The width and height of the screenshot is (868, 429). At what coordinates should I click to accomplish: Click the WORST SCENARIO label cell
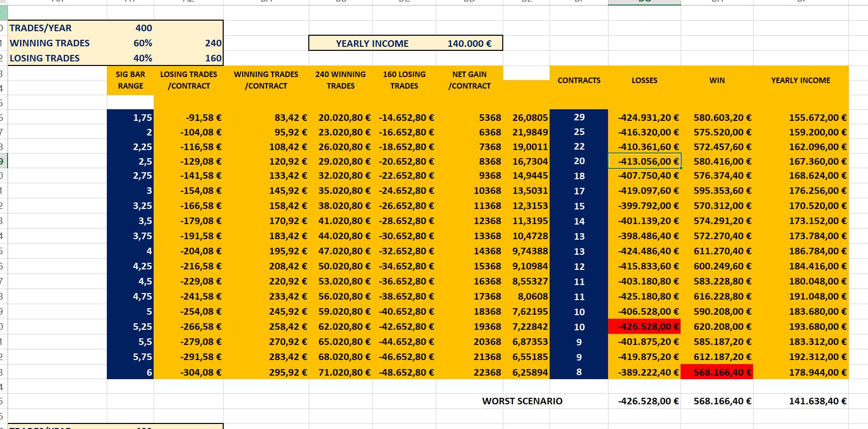coord(522,401)
